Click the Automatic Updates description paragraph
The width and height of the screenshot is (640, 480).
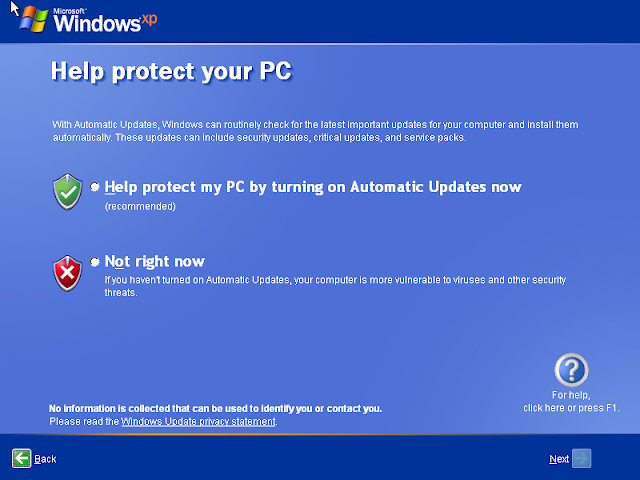point(315,131)
